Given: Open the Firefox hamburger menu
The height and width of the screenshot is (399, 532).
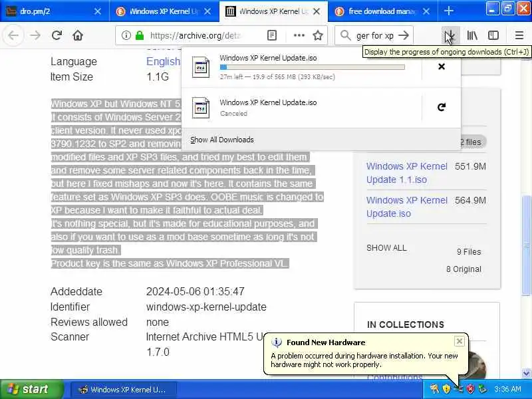Looking at the screenshot, I should pyautogui.click(x=519, y=35).
